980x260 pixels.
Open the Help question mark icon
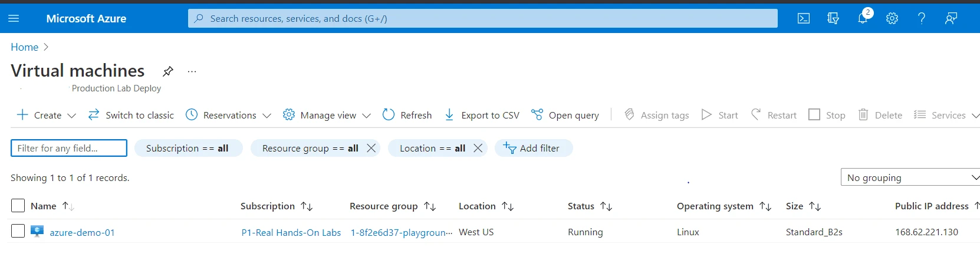point(922,18)
